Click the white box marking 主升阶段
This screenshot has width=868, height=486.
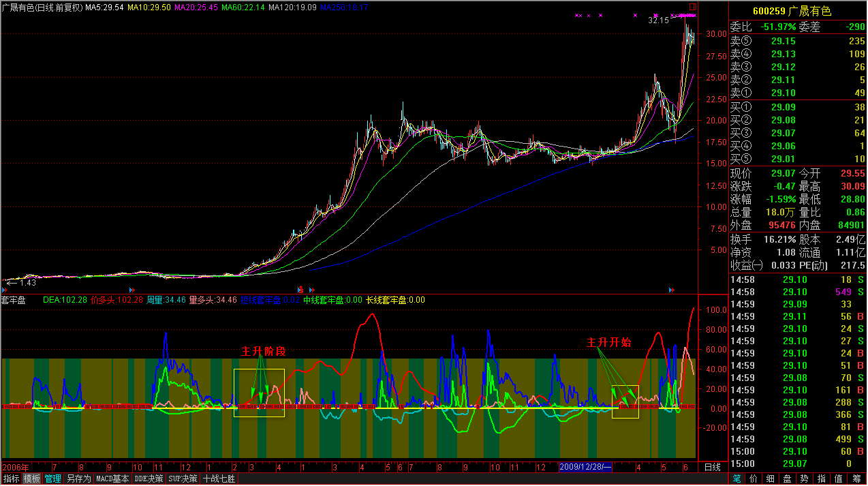tap(259, 393)
